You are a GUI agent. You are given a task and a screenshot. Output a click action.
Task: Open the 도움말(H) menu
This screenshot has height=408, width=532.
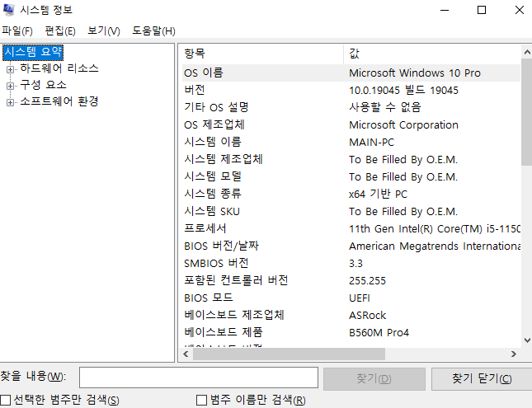[x=153, y=31]
